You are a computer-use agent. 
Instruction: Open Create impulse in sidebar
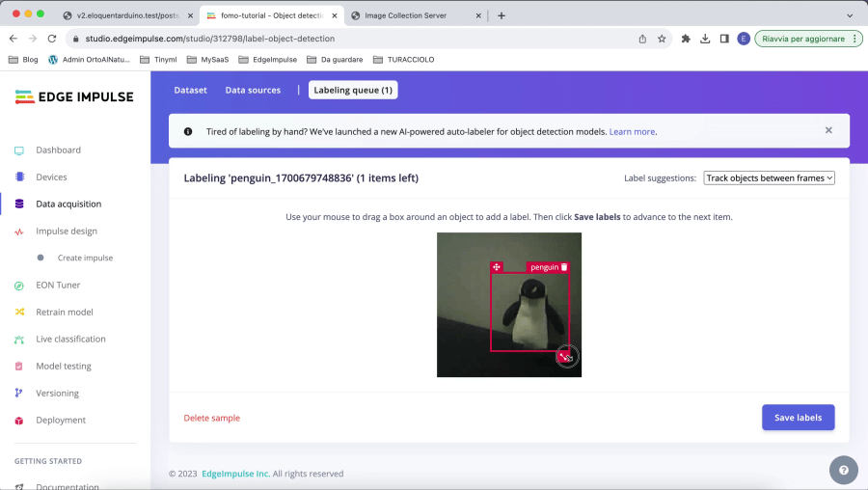[x=85, y=258]
